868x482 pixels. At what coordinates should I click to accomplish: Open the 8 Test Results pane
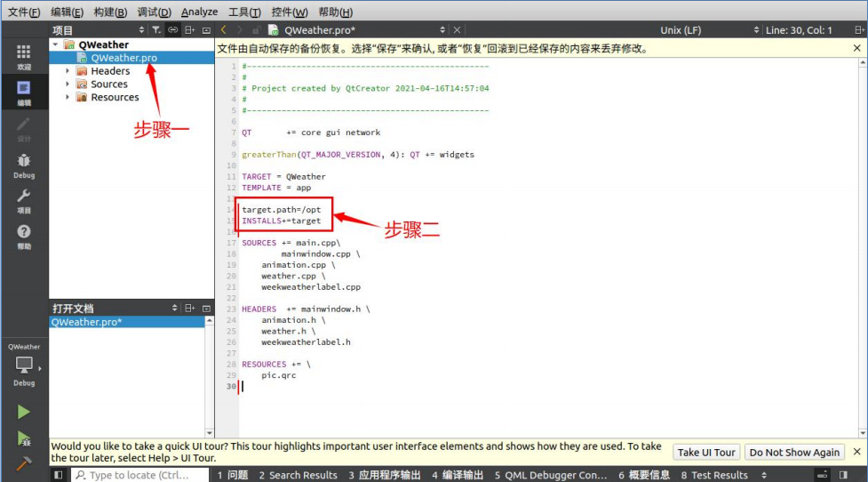[714, 475]
